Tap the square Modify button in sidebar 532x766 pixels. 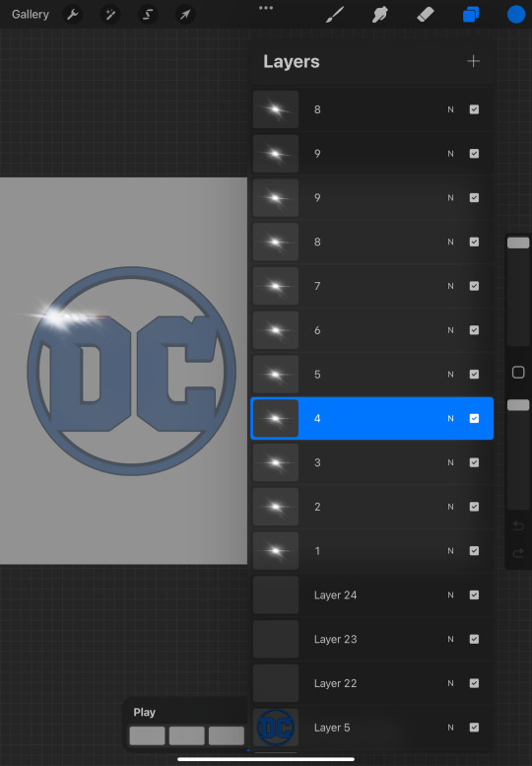point(518,373)
